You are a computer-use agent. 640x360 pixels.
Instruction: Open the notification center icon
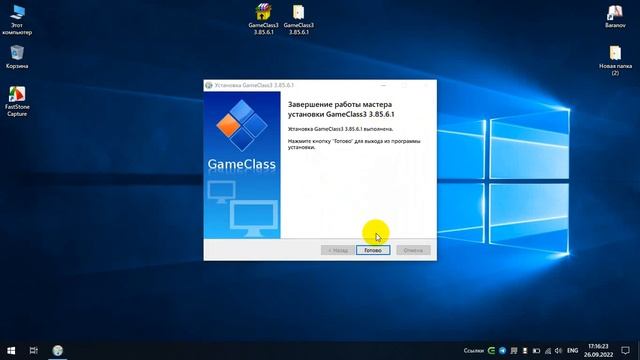(x=625, y=351)
